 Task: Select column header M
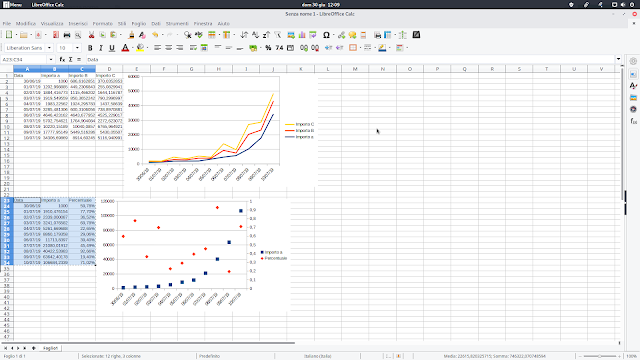[355, 69]
